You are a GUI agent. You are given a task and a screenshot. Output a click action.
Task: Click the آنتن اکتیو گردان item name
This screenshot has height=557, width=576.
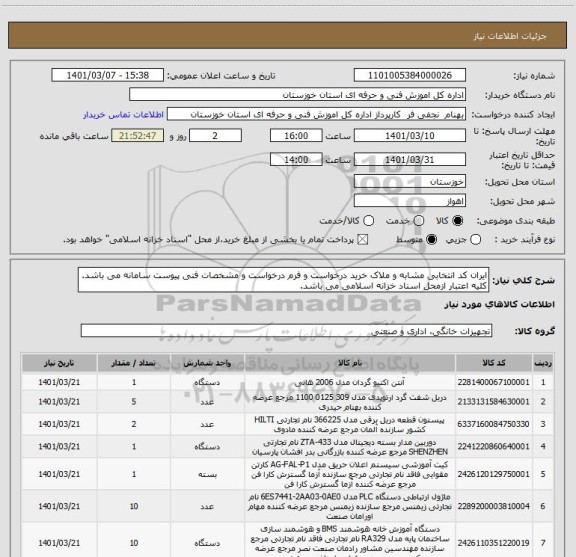350,382
